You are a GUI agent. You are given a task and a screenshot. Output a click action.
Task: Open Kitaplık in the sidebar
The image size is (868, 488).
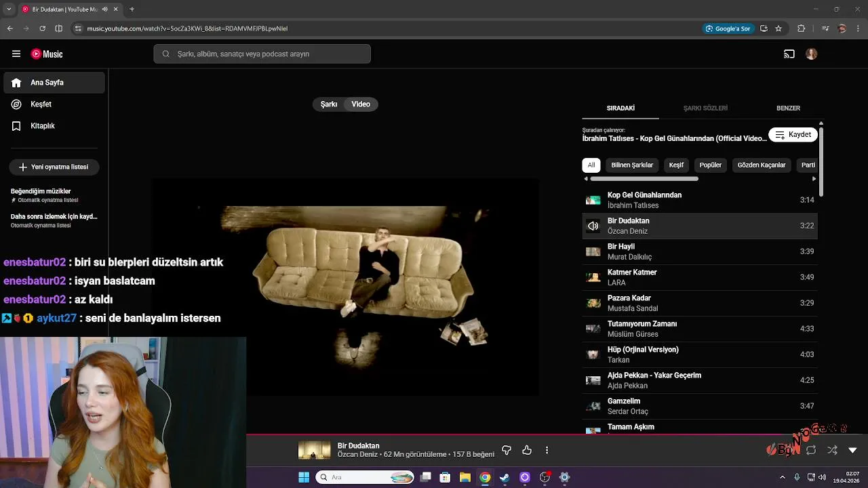[54, 126]
